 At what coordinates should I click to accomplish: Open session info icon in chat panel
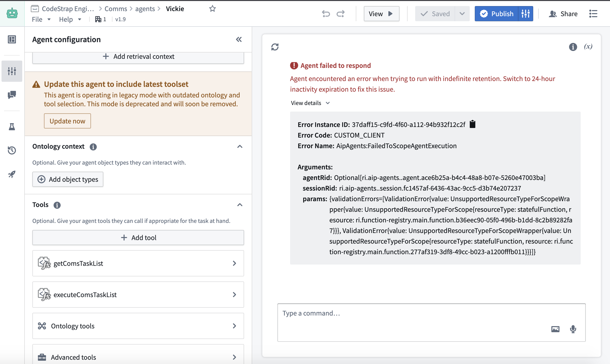(573, 47)
